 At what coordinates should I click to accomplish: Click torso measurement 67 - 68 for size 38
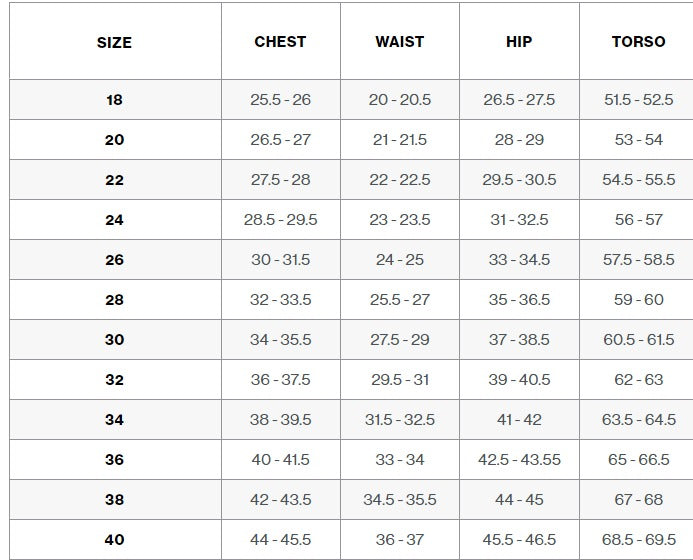click(638, 500)
